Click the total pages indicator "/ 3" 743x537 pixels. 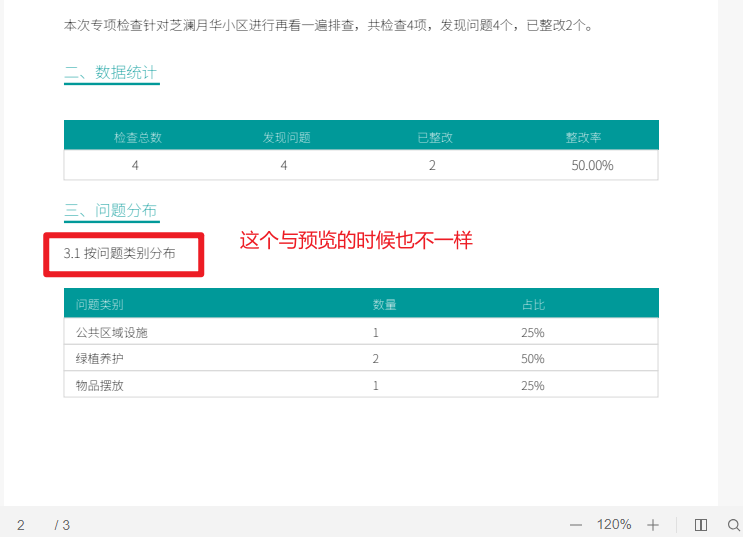pos(62,525)
